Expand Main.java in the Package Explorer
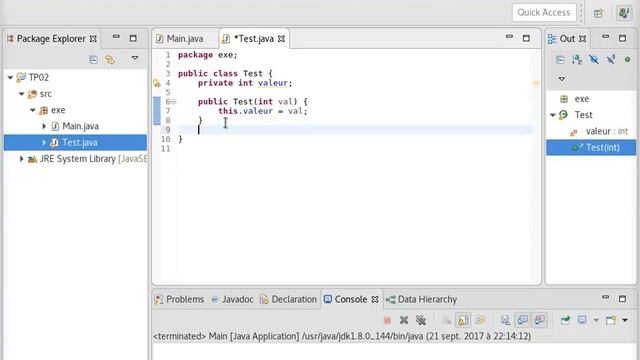The width and height of the screenshot is (640, 360). click(44, 126)
